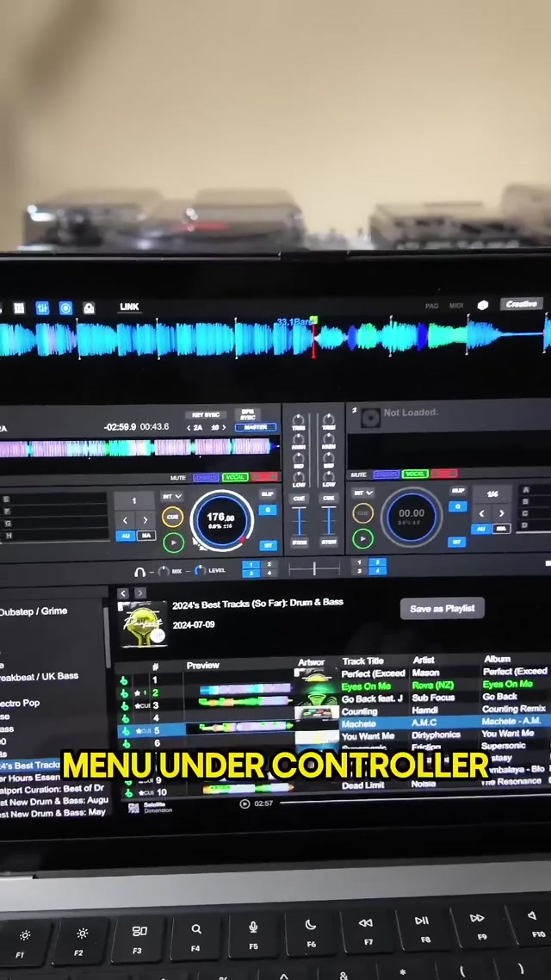The height and width of the screenshot is (980, 551).
Task: Toggle MUTE on right deck stems
Action: click(360, 474)
